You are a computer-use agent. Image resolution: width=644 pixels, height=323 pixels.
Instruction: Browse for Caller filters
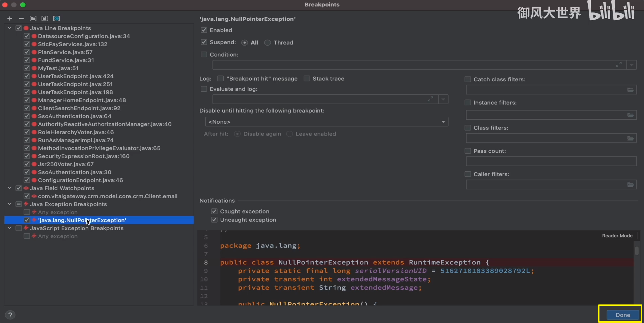point(630,185)
